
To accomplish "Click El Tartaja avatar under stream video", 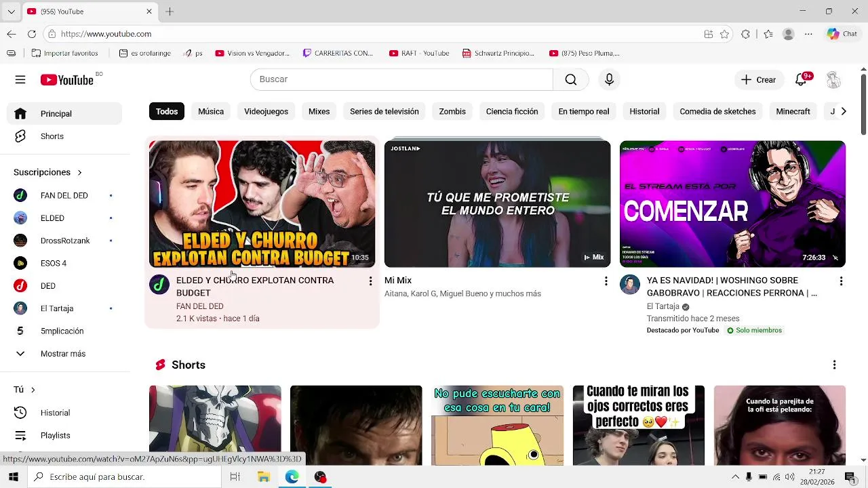I will pos(630,285).
